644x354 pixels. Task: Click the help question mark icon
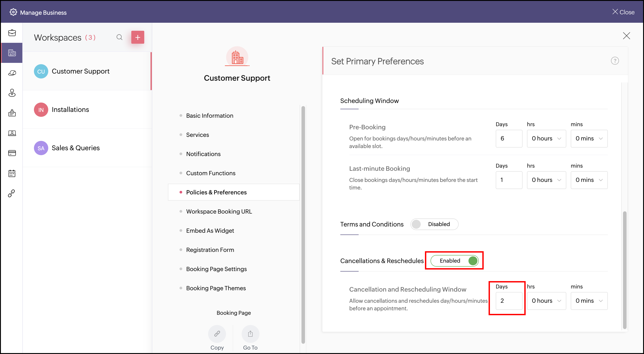pos(615,61)
